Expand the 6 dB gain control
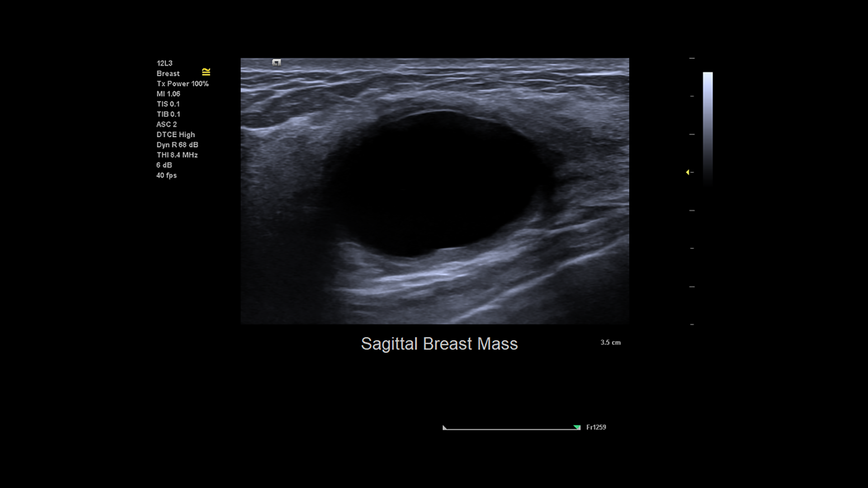The width and height of the screenshot is (868, 488). [165, 165]
